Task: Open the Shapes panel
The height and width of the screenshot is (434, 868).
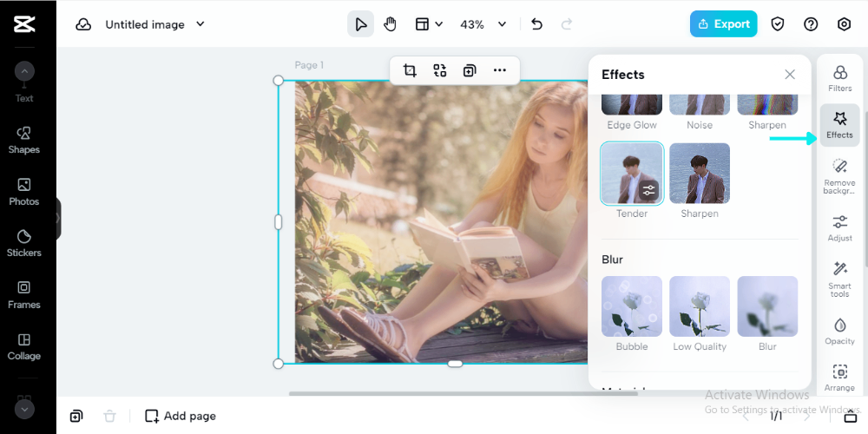Action: coord(23,140)
